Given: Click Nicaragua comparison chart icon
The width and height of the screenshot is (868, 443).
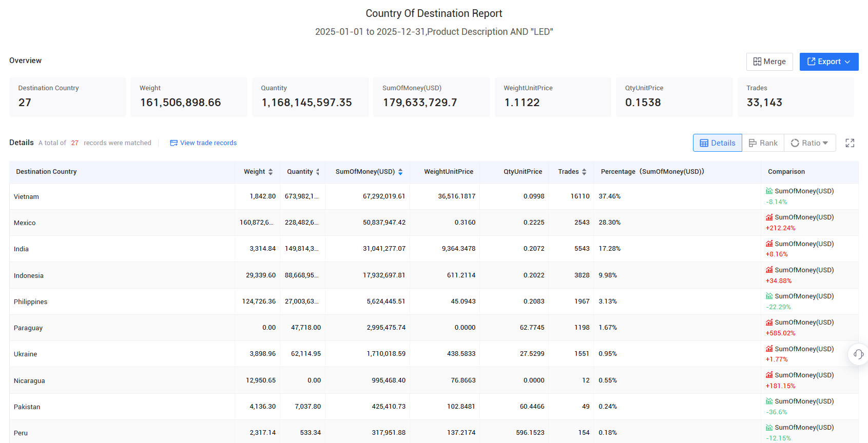Looking at the screenshot, I should (x=769, y=375).
